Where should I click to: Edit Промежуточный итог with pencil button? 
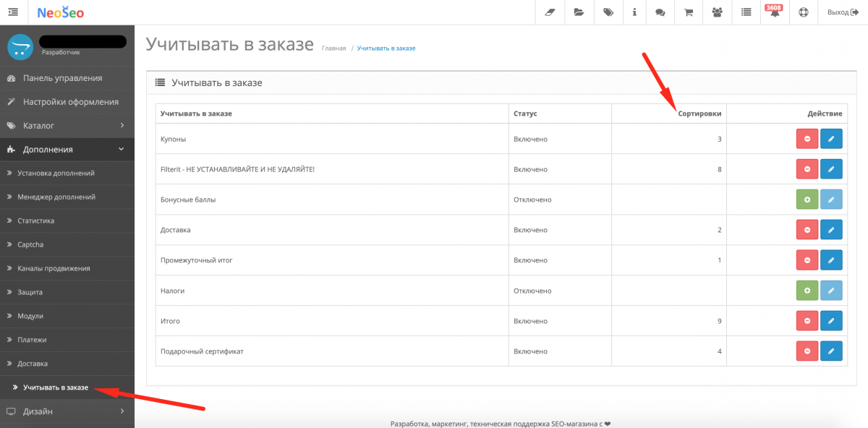pyautogui.click(x=831, y=260)
